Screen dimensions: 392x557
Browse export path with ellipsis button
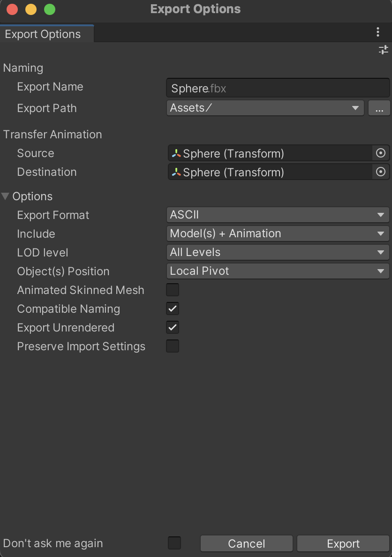tap(379, 108)
